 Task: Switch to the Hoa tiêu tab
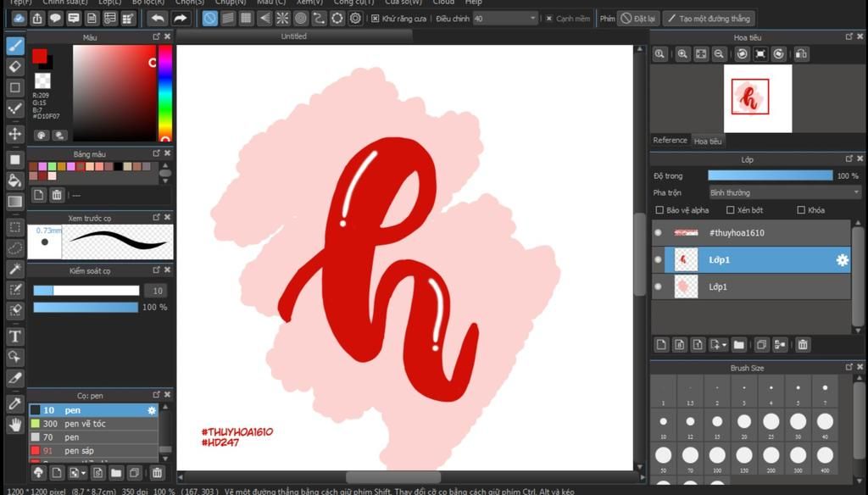(x=708, y=142)
